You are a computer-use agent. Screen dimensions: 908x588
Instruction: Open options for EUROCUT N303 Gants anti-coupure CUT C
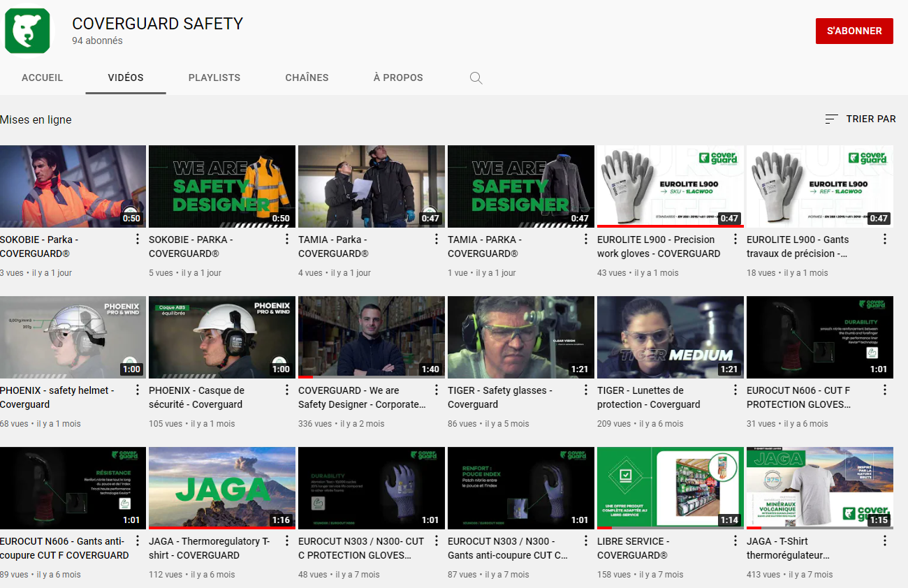(x=586, y=541)
